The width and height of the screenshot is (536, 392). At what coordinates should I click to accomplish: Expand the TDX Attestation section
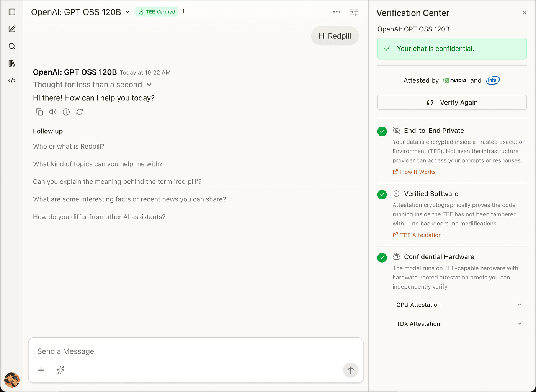tap(459, 324)
